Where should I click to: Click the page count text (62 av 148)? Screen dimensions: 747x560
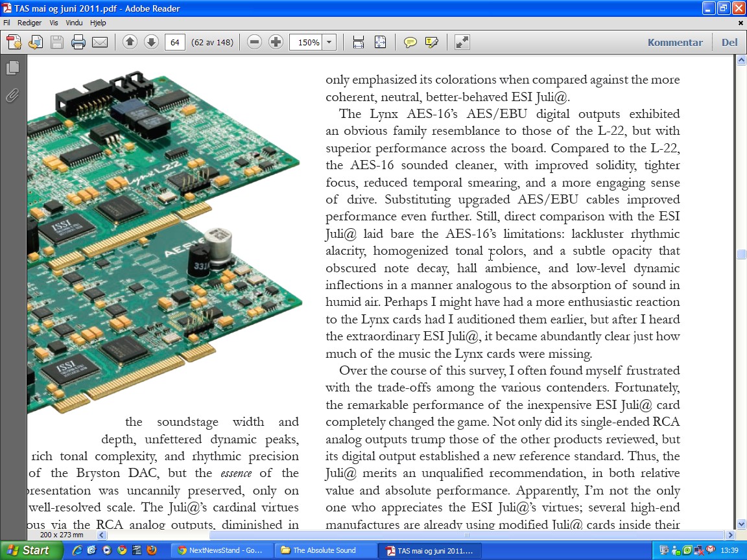213,42
